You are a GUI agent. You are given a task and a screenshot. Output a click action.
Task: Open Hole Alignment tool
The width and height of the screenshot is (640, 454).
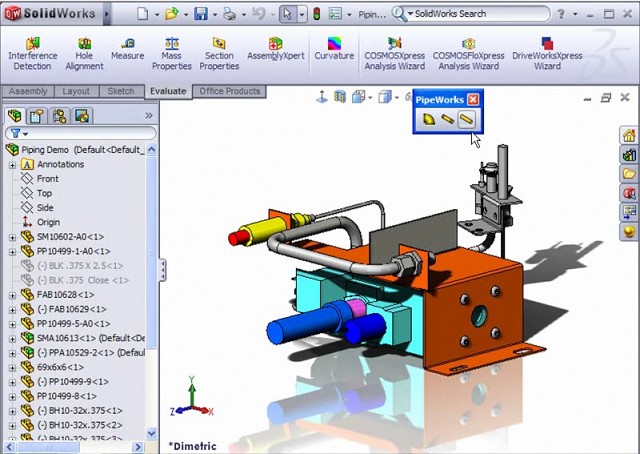[x=84, y=54]
